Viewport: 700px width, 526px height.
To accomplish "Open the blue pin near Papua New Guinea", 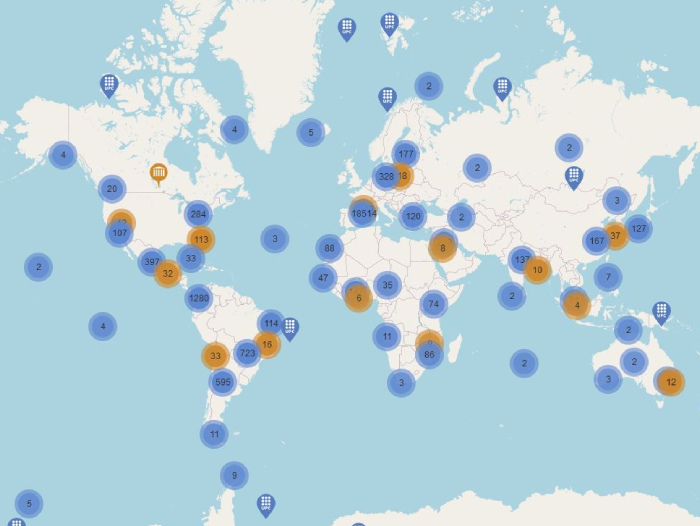I will pyautogui.click(x=661, y=312).
